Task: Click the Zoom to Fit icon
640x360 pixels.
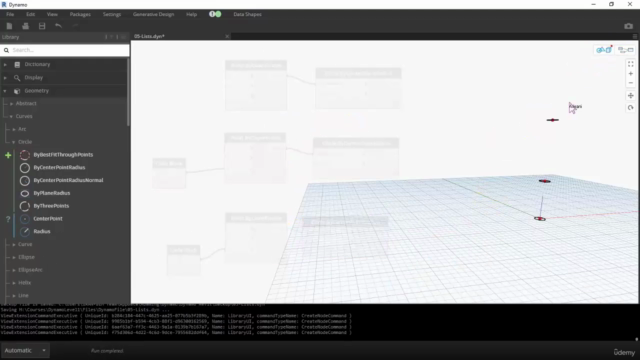Action: pos(631,64)
